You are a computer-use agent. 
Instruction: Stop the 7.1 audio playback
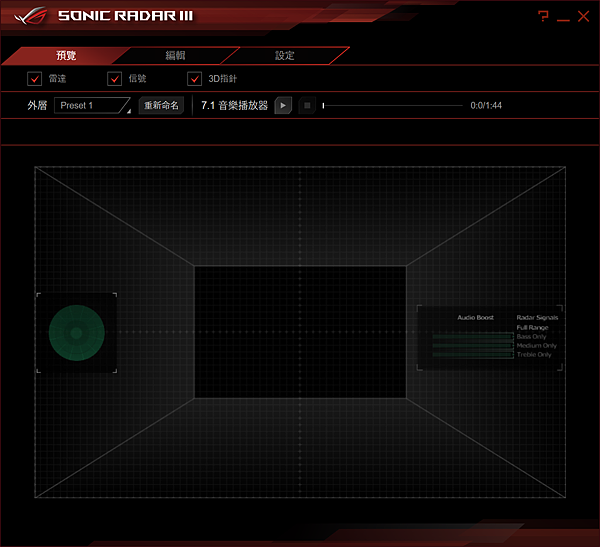pos(307,106)
